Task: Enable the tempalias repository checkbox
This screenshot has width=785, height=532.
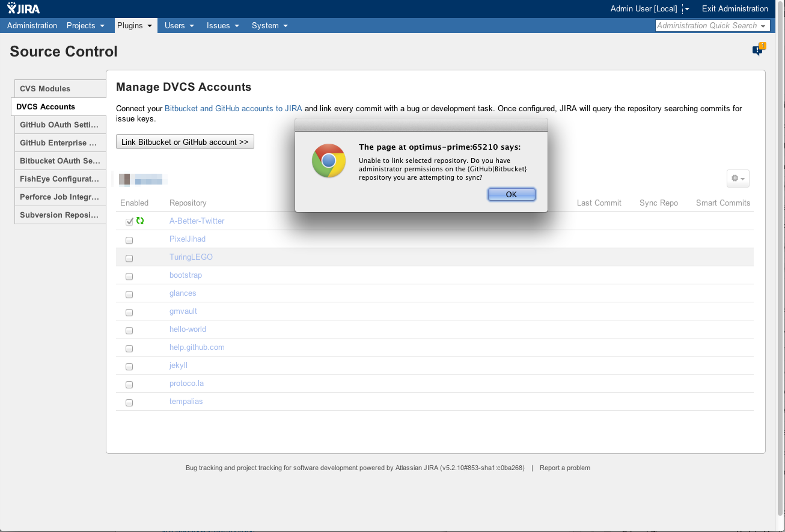Action: pyautogui.click(x=129, y=402)
